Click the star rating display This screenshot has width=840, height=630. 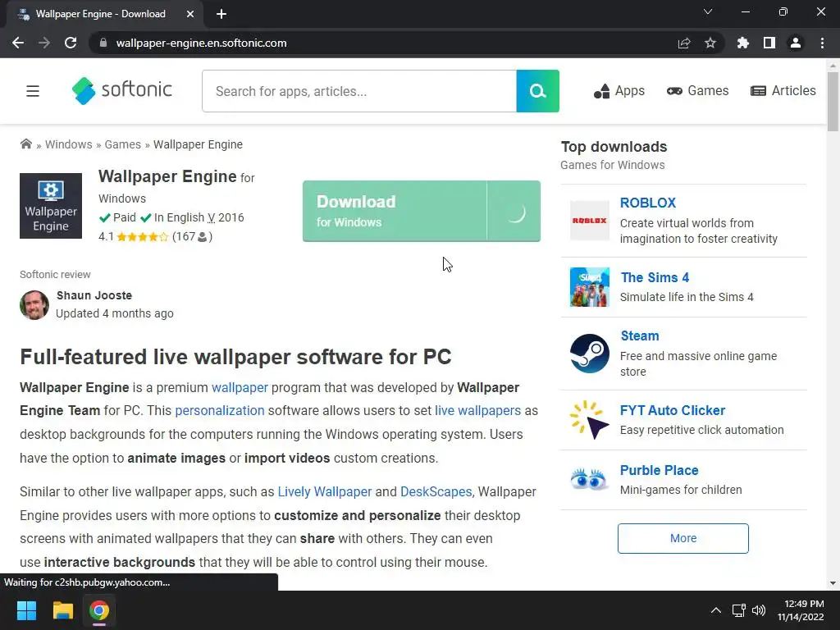click(143, 237)
